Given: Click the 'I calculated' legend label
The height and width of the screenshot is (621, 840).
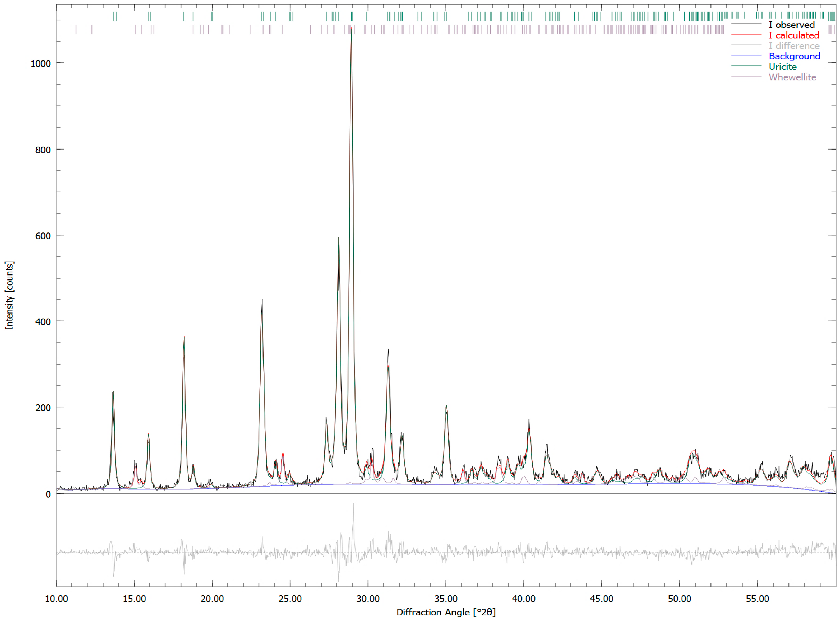Looking at the screenshot, I should pos(793,35).
